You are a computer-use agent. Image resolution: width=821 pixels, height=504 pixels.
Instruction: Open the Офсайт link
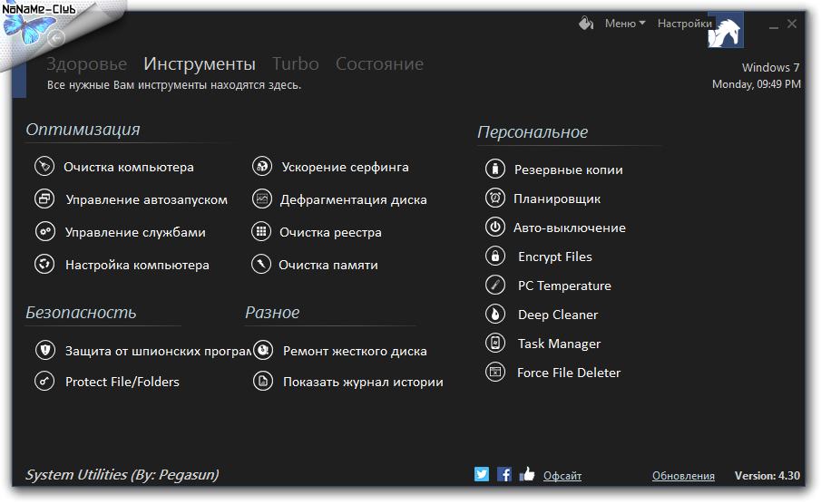point(562,476)
